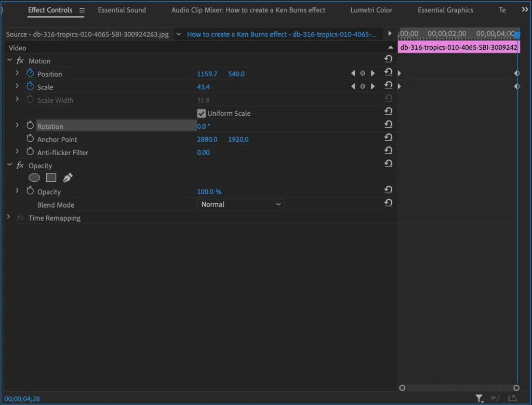Switch to the Lumetri Color tab
Image resolution: width=532 pixels, height=405 pixels.
(371, 10)
